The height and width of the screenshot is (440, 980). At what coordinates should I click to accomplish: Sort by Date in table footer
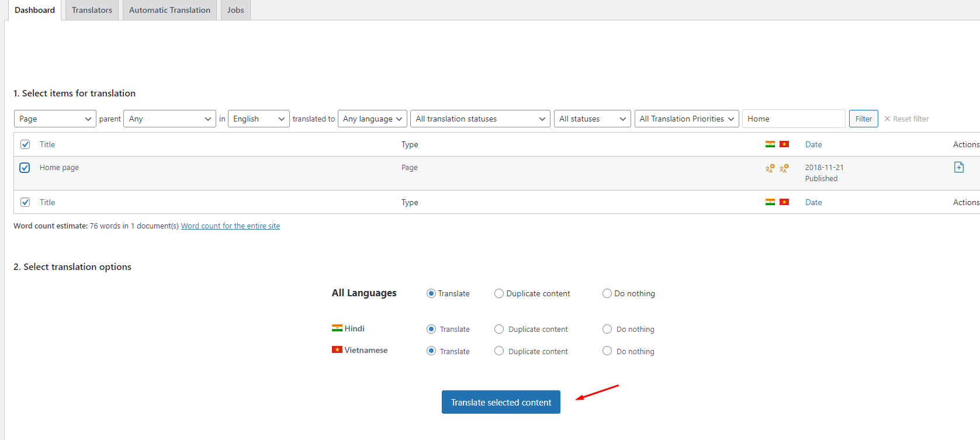tap(813, 202)
